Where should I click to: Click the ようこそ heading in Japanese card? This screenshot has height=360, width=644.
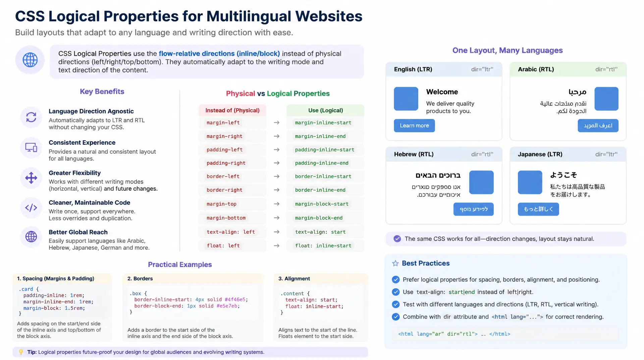(x=563, y=175)
